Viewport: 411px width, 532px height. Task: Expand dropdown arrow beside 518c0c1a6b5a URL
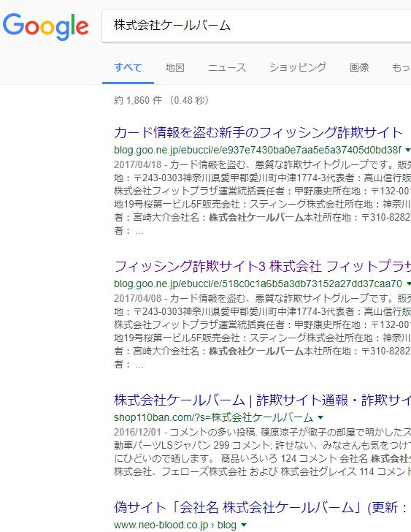point(408,284)
